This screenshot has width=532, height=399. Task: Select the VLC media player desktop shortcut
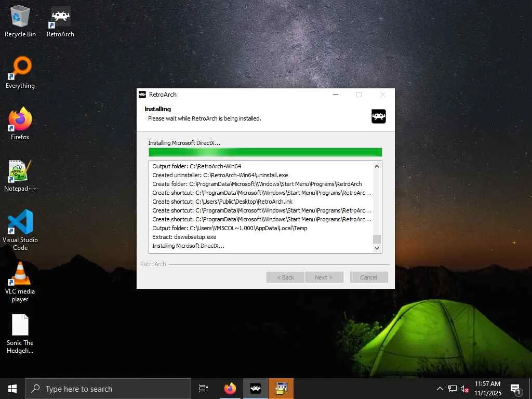pyautogui.click(x=20, y=282)
